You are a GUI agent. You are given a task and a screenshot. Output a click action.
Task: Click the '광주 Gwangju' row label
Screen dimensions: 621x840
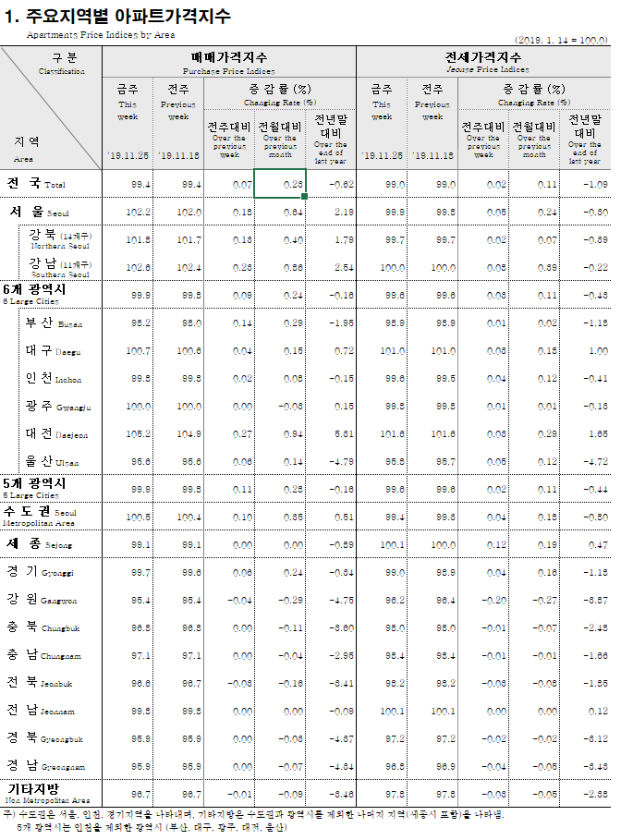tap(58, 406)
